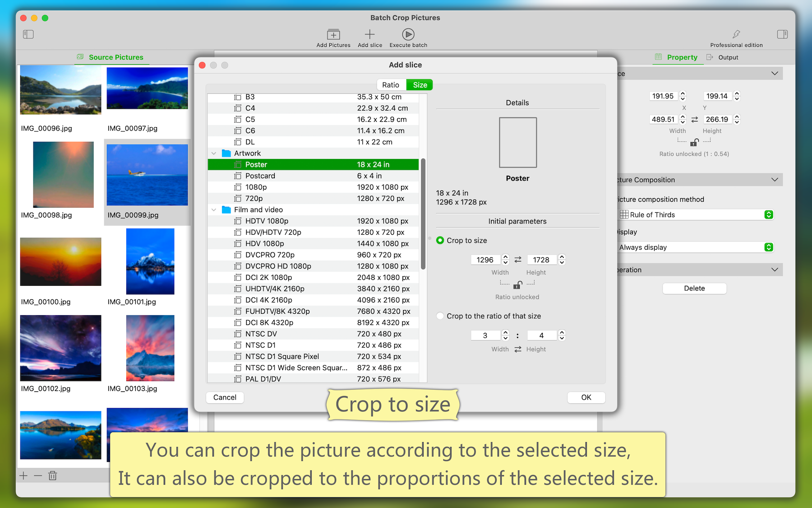
Task: Click the Rule of Thirds grid icon
Action: coord(624,214)
